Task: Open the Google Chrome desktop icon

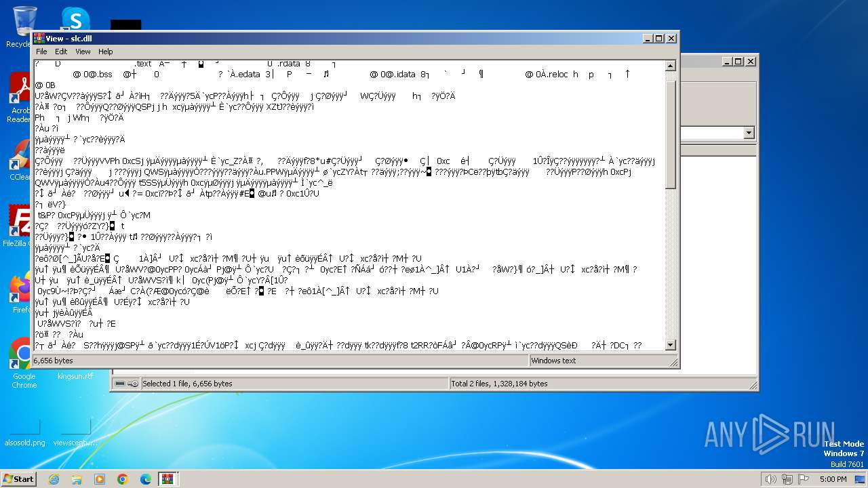Action: pos(24,363)
